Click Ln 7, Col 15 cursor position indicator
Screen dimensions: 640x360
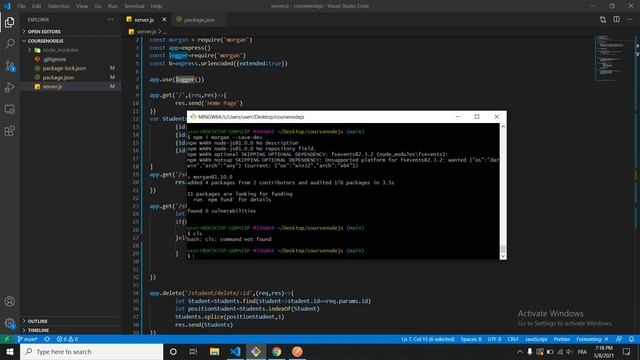[x=428, y=339]
